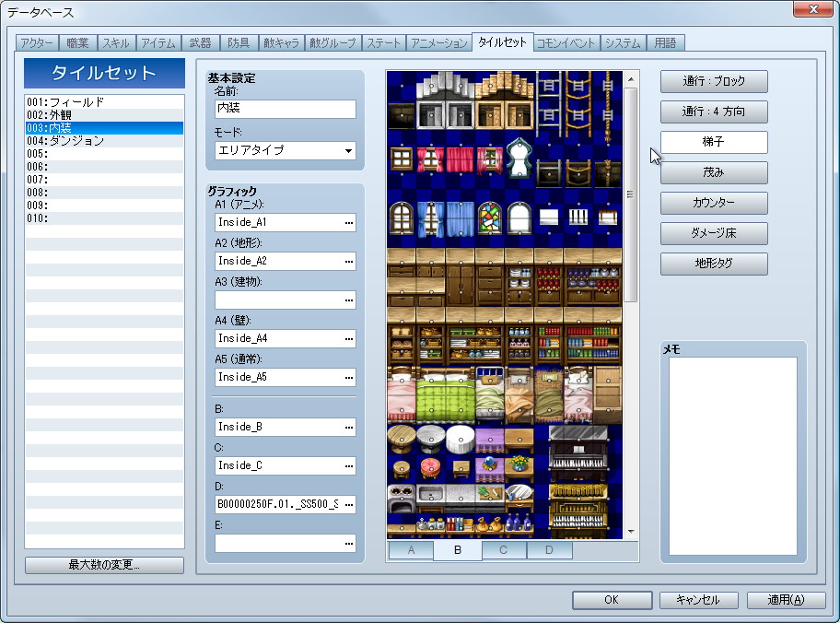Viewport: 840px width, 623px height.
Task: Click the tile palette scroll up arrow
Action: pos(631,79)
